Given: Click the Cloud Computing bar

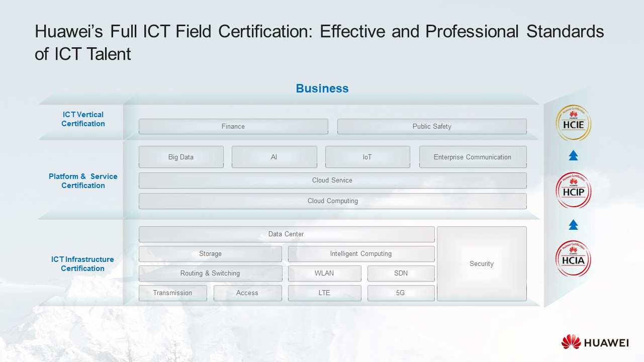Looking at the screenshot, I should 333,201.
